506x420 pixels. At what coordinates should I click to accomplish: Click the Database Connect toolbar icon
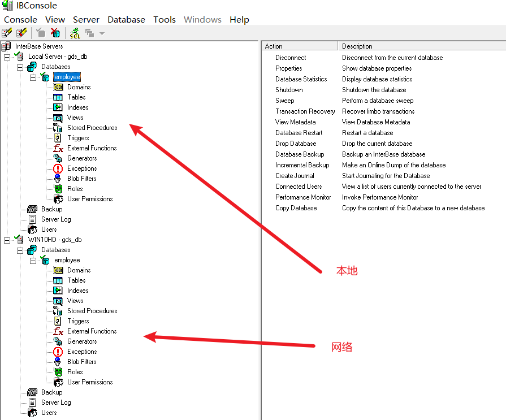(41, 33)
